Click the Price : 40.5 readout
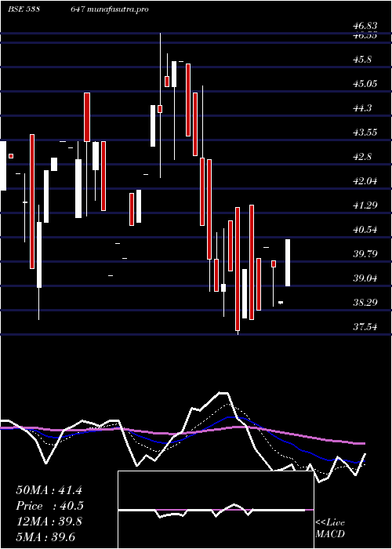Screen dimensions: 392x549 click(49, 506)
